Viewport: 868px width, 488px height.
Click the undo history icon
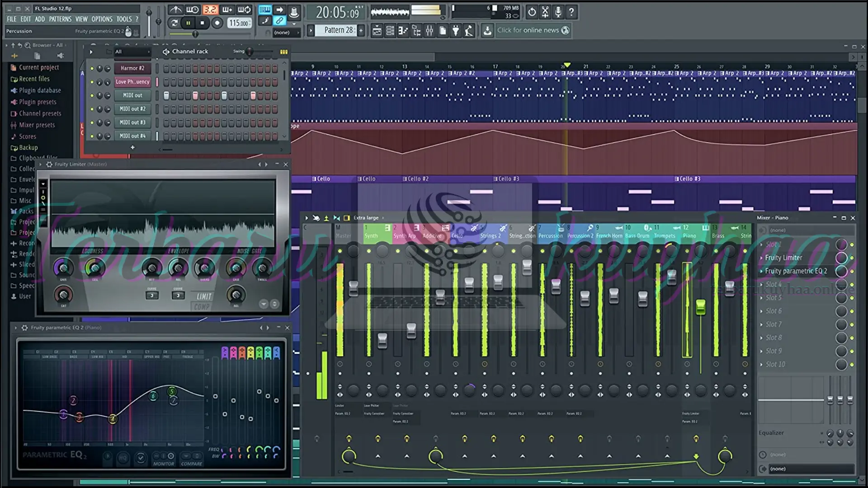point(532,12)
